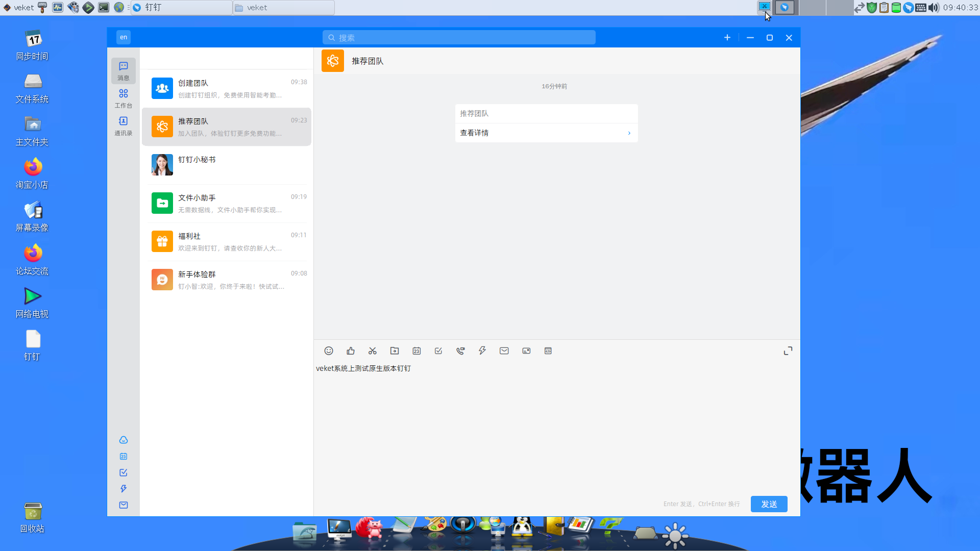Open 屏幕录像 desktop icon

pyautogui.click(x=32, y=217)
